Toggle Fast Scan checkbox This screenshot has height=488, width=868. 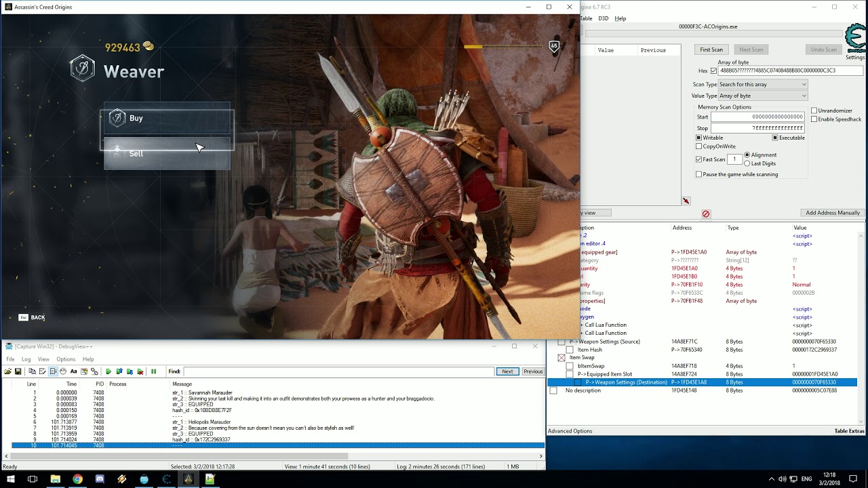coord(699,159)
